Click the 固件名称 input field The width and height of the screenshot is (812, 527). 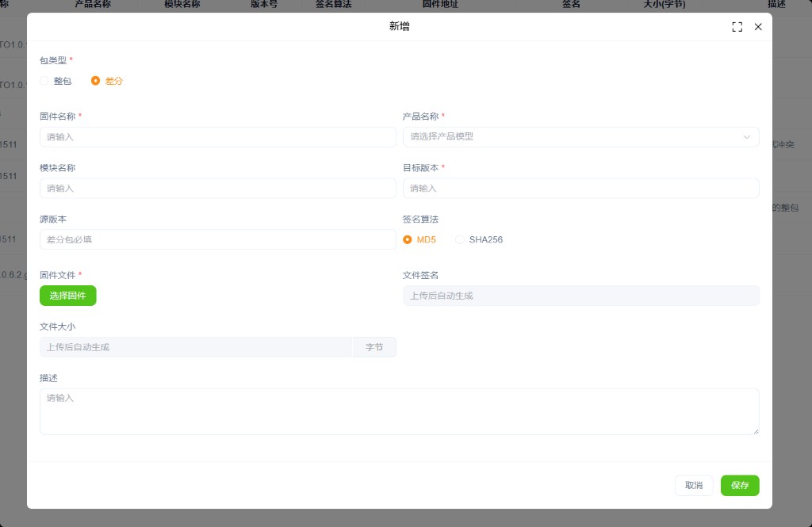218,136
